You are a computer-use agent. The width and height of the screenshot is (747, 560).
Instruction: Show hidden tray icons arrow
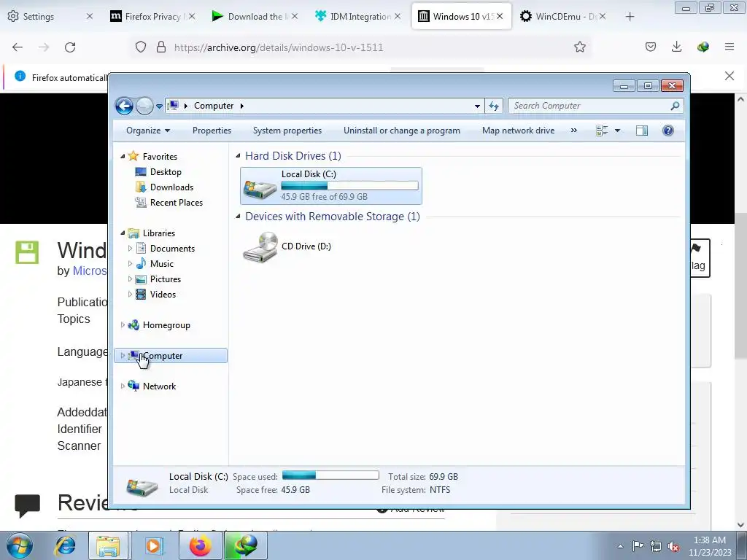(620, 546)
